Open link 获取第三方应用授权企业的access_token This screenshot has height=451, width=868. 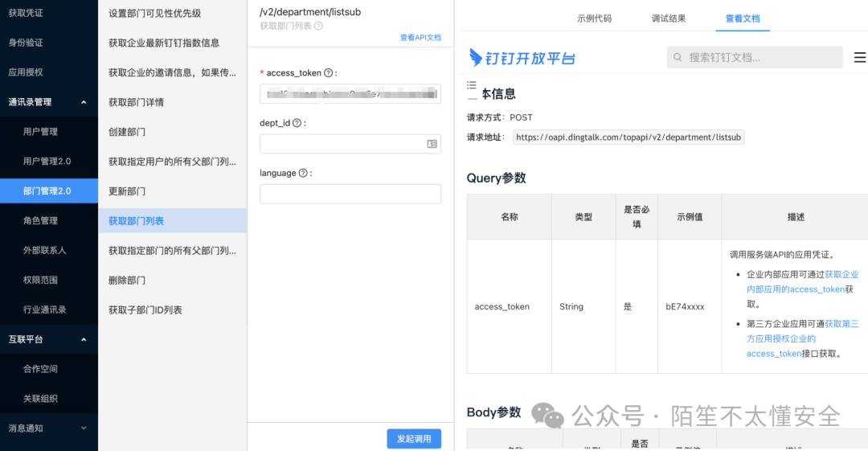point(803,338)
